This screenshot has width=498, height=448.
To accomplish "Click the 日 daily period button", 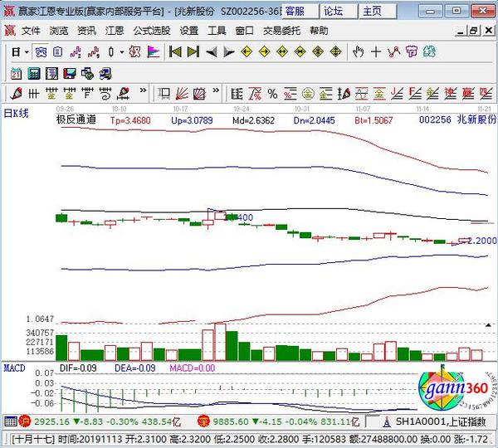I will pyautogui.click(x=16, y=52).
